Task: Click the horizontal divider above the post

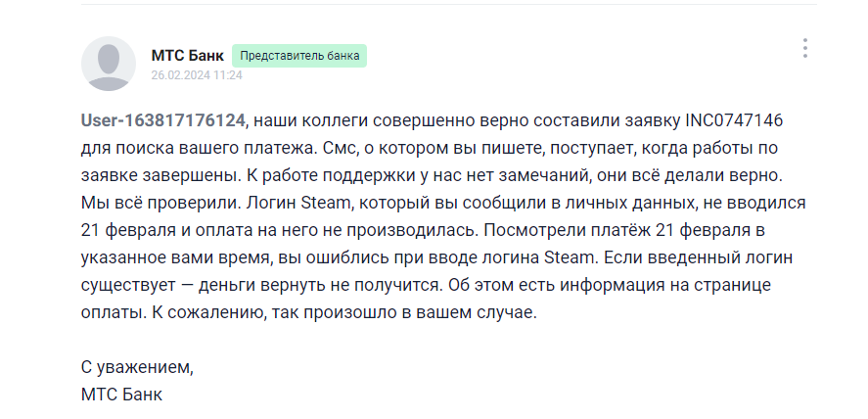Action: 434,4
